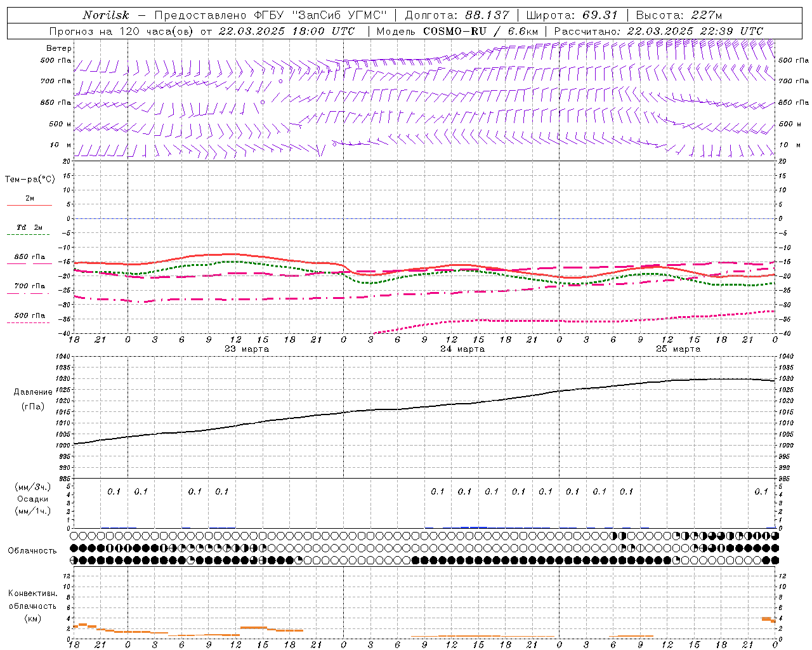Click the 'Тем-ра(°C)' temperature panel label

click(30, 180)
